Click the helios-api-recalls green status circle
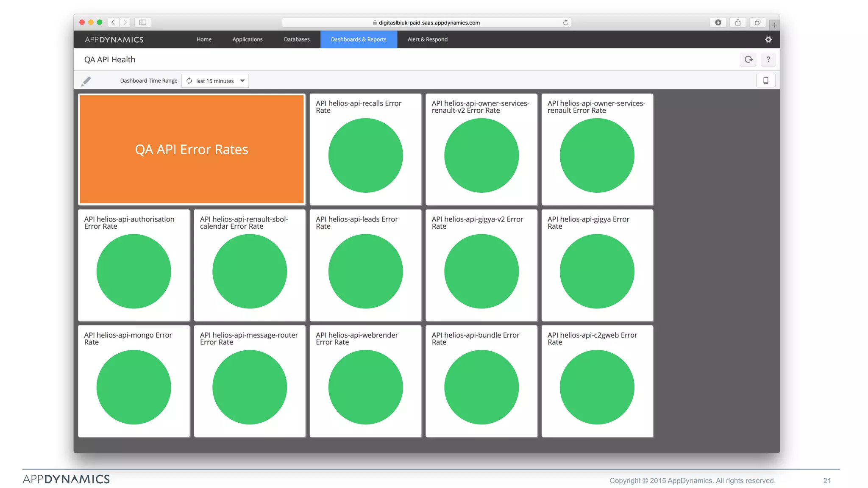 (365, 155)
